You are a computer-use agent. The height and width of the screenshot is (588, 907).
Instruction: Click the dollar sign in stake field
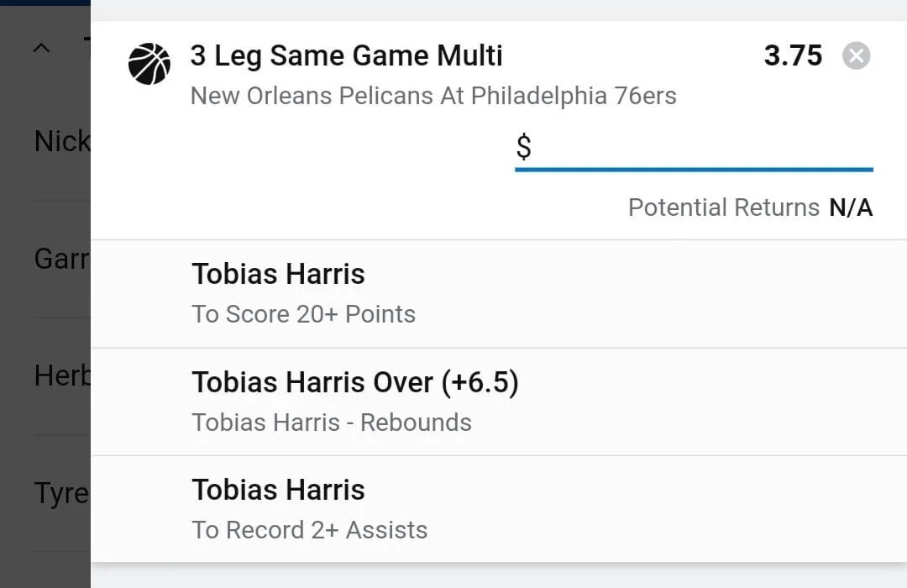(x=523, y=148)
